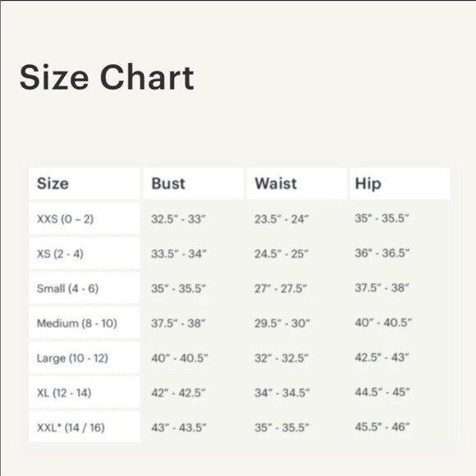This screenshot has width=476, height=476.
Task: Click the Small waist value 27" - 27.5"
Action: coord(281,288)
